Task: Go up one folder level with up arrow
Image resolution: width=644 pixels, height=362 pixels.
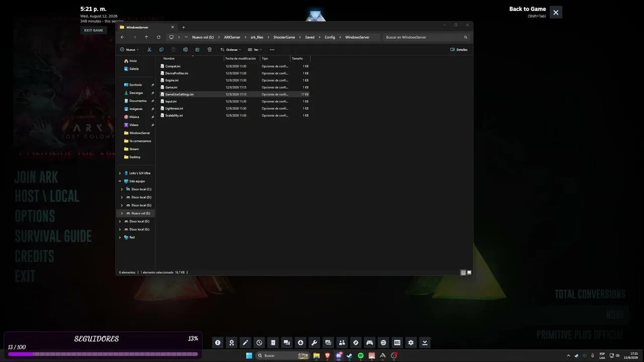Action: pos(146,37)
